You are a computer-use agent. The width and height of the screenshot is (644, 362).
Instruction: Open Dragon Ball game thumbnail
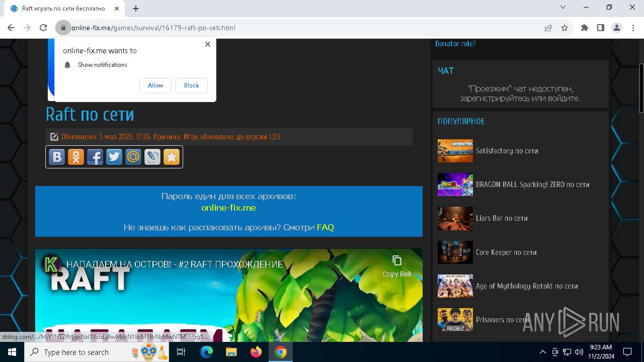pos(455,185)
